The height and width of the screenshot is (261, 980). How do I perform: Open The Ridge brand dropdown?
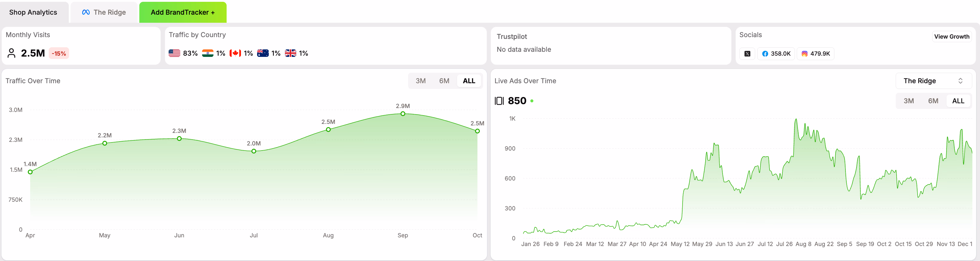pyautogui.click(x=934, y=81)
